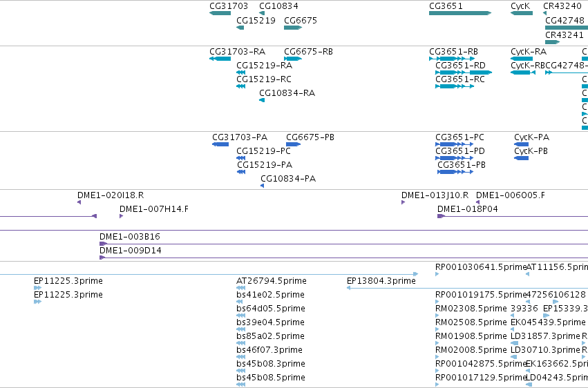This screenshot has width=588, height=388.
Task: Select the CG15219-RC transcript label
Action: point(264,79)
